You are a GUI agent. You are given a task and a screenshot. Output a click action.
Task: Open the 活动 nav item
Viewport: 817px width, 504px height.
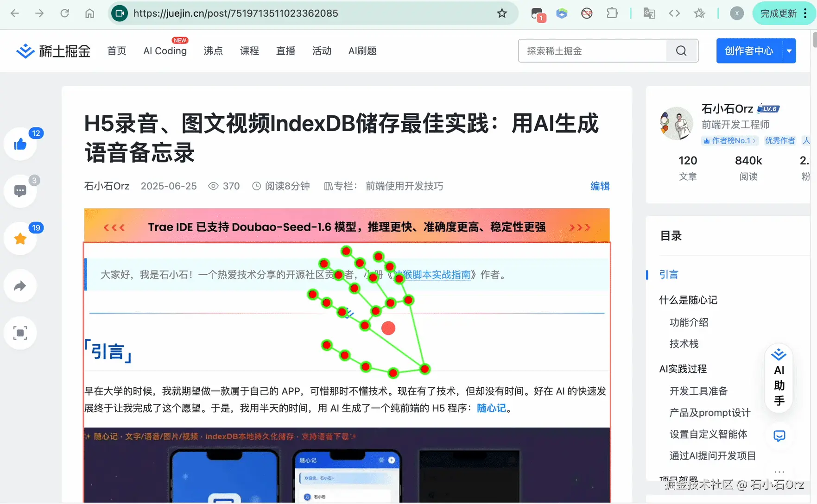pos(322,51)
